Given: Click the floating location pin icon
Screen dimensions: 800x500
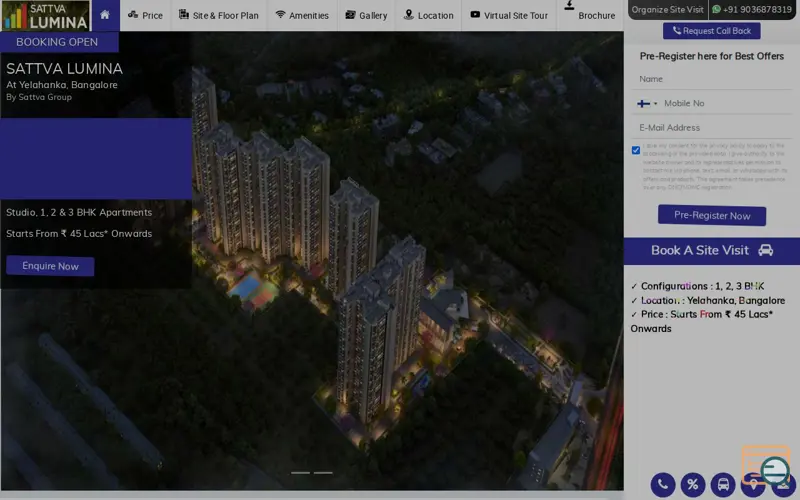Looking at the screenshot, I should pyautogui.click(x=753, y=484).
